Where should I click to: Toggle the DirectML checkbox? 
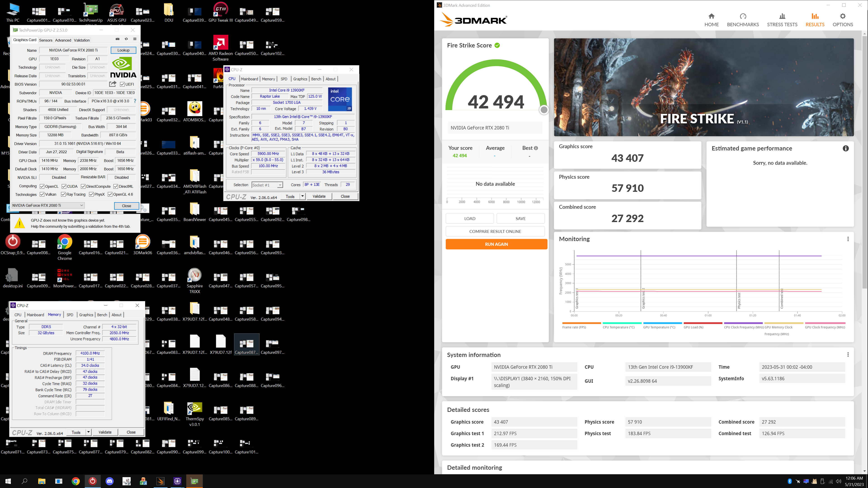click(116, 186)
